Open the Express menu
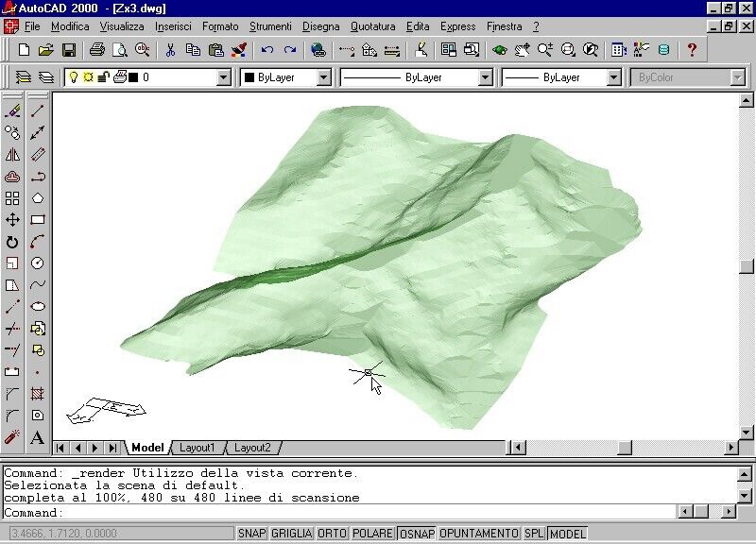 [457, 26]
